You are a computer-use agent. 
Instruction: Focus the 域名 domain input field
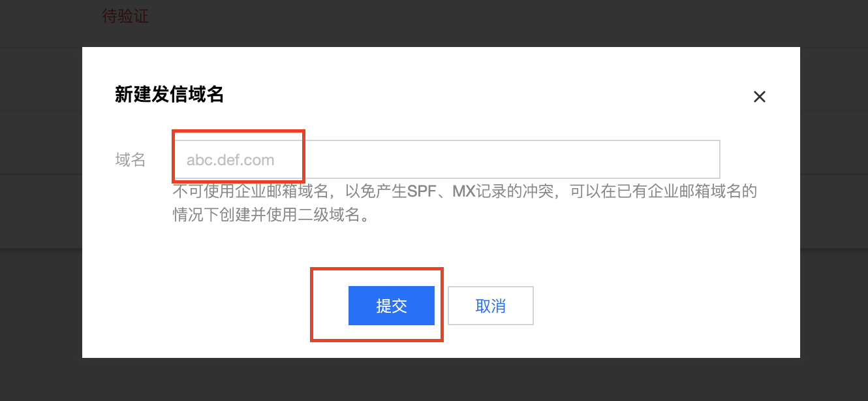pos(446,159)
